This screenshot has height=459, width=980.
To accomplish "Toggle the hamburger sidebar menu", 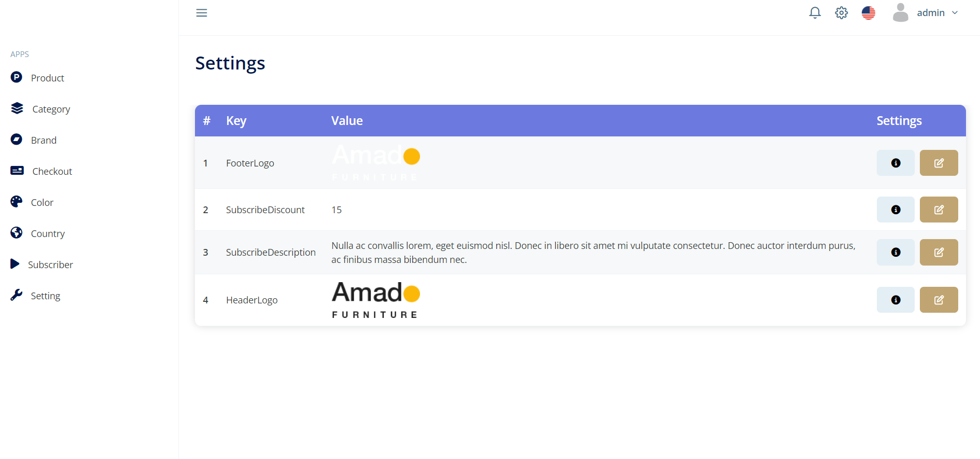I will click(x=202, y=13).
